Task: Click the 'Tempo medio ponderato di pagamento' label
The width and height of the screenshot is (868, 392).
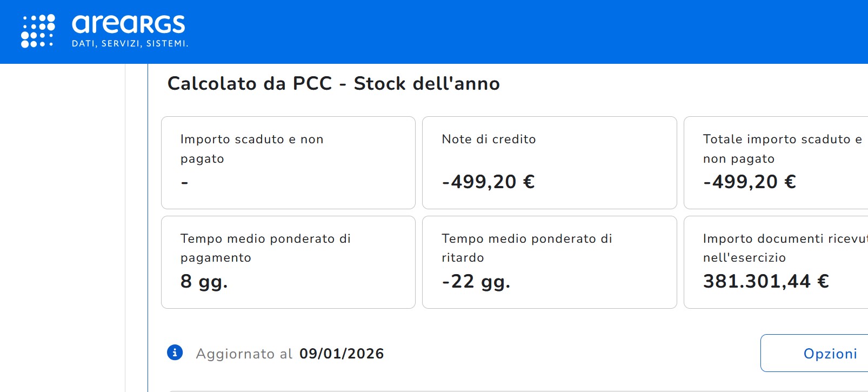Action: coord(265,248)
